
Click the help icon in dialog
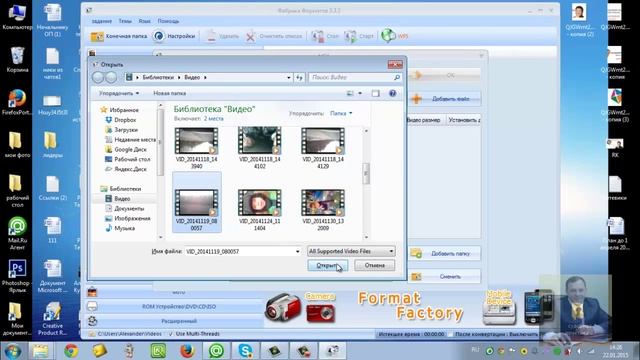pyautogui.click(x=392, y=93)
